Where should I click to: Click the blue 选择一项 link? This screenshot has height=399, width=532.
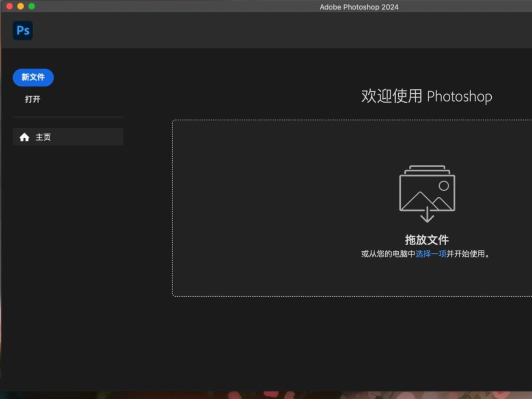click(x=430, y=254)
